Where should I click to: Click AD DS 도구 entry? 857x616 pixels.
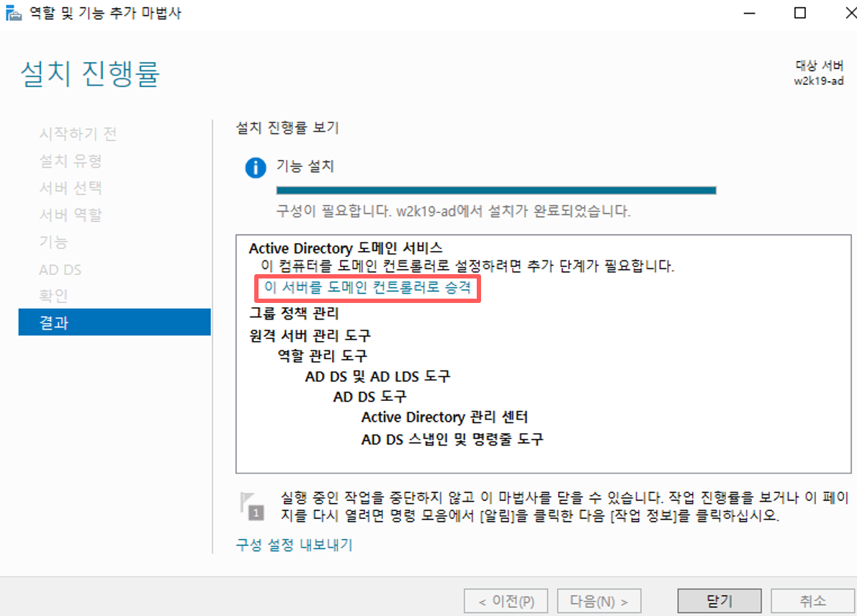370,397
